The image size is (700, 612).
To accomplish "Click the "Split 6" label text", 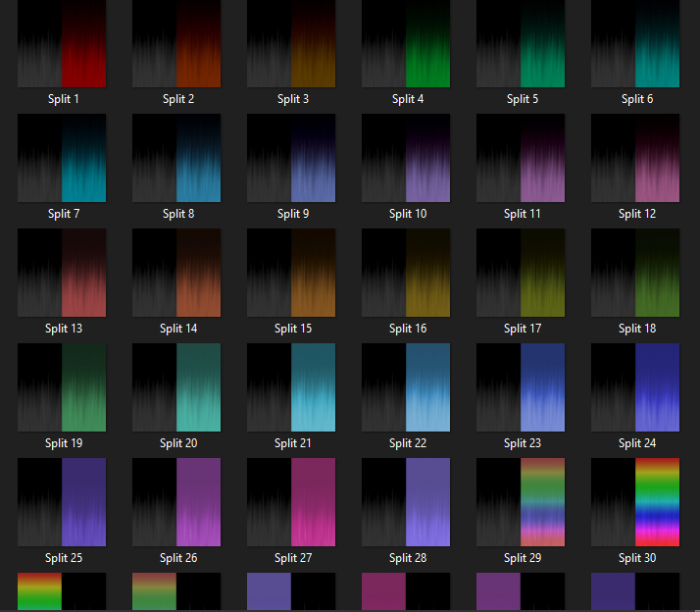I will click(637, 99).
